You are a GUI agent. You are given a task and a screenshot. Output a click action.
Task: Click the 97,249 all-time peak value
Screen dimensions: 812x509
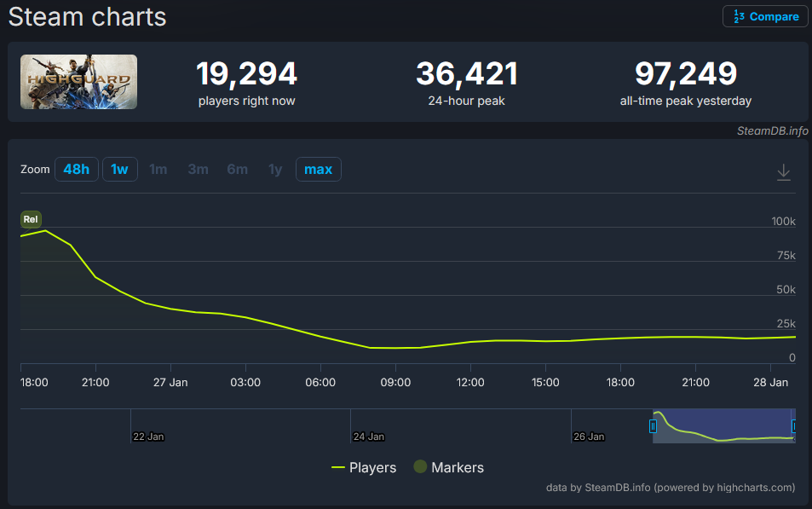tap(686, 73)
